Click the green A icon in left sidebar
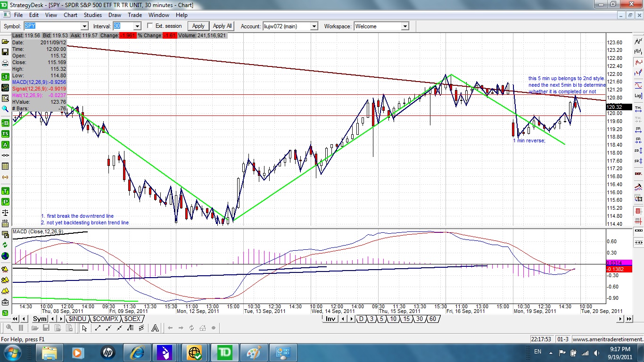This screenshot has width=644, height=362. (x=5, y=145)
